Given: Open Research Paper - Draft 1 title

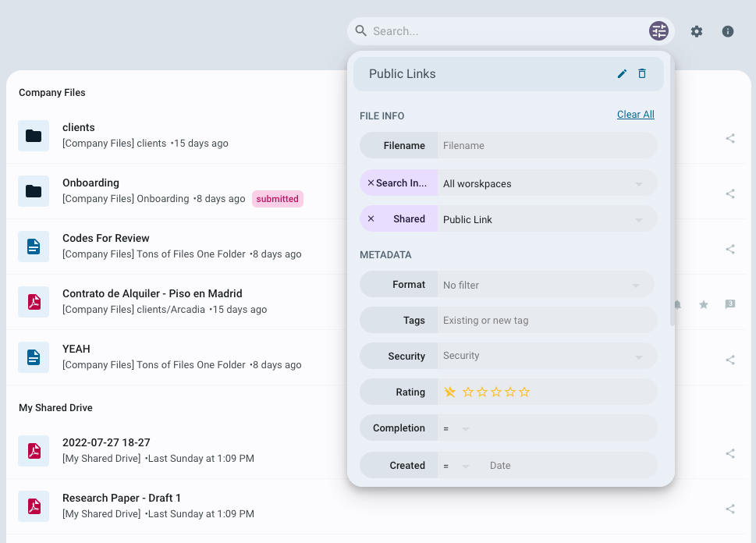Looking at the screenshot, I should coord(122,499).
